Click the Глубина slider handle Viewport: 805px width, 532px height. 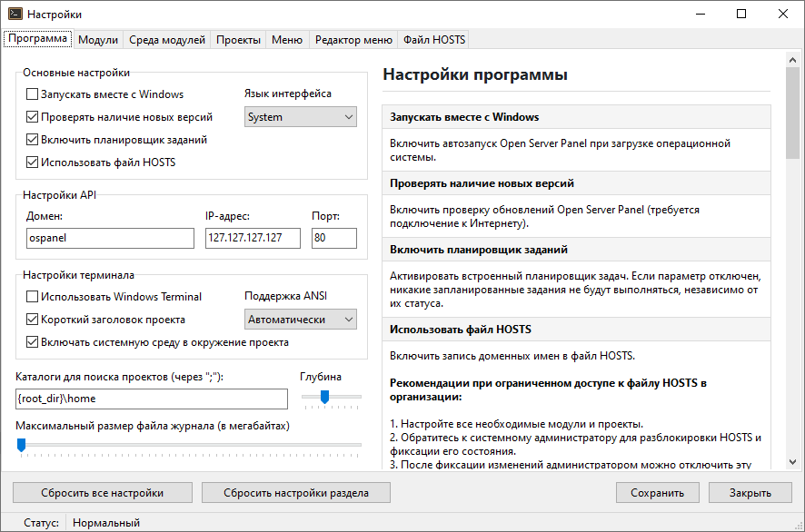pyautogui.click(x=324, y=396)
